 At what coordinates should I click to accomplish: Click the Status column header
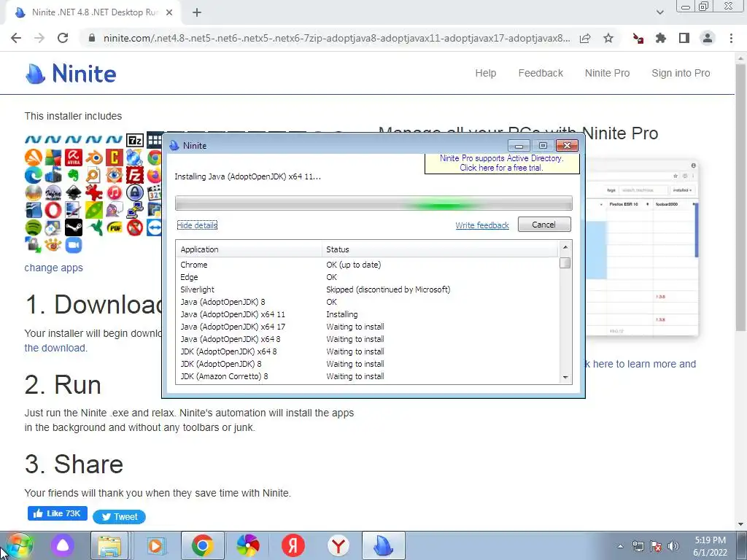coord(440,249)
